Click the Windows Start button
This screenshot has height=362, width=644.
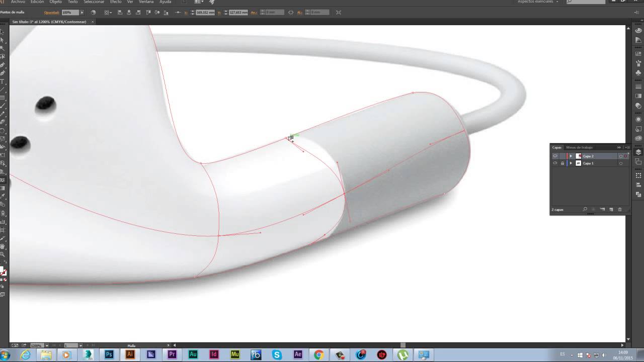pos(5,355)
